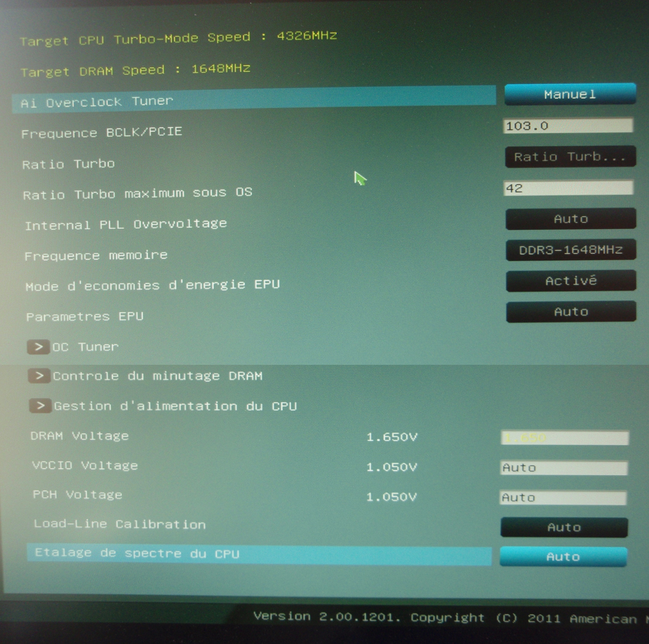Open Controle du minutage DRAM submenu label
Image resolution: width=649 pixels, height=644 pixels.
(x=157, y=376)
